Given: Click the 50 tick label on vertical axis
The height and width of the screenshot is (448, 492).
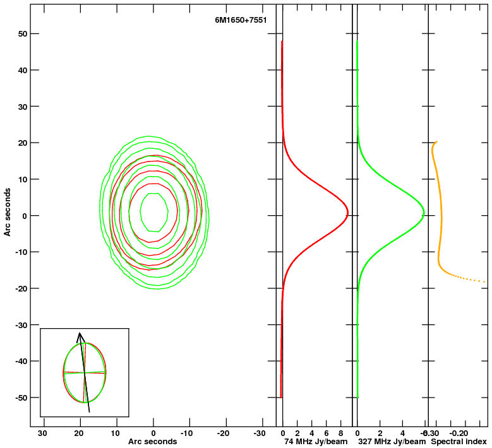Looking at the screenshot, I should tap(23, 33).
